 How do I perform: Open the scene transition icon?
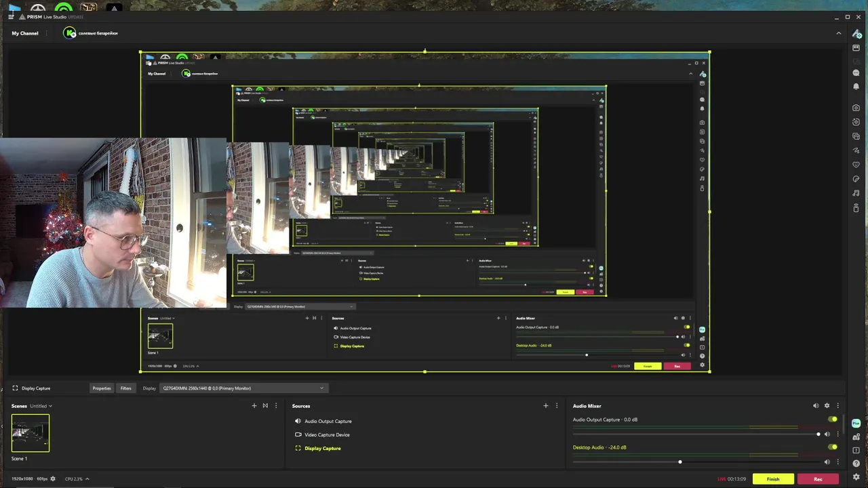tap(265, 406)
